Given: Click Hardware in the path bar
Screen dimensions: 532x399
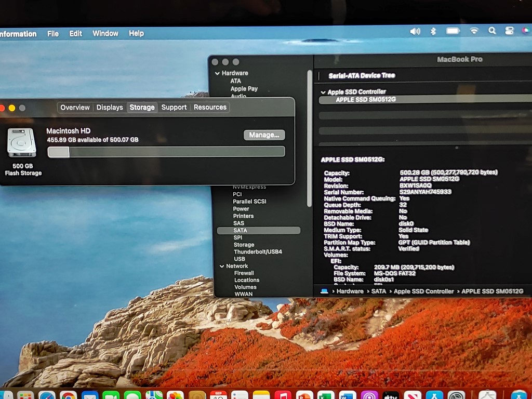Looking at the screenshot, I should (350, 291).
